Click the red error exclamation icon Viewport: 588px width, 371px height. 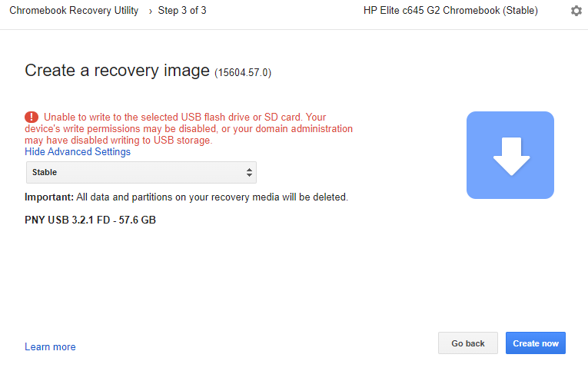click(x=32, y=118)
